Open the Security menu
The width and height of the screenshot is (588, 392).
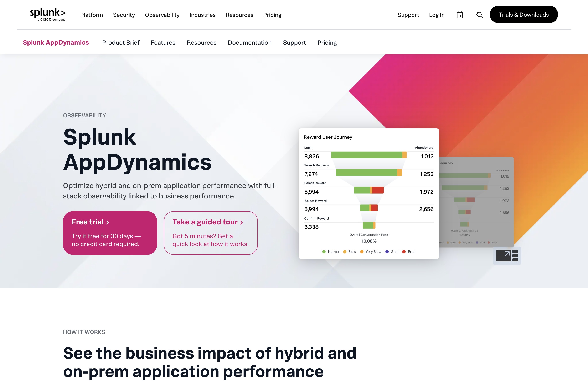tap(124, 15)
